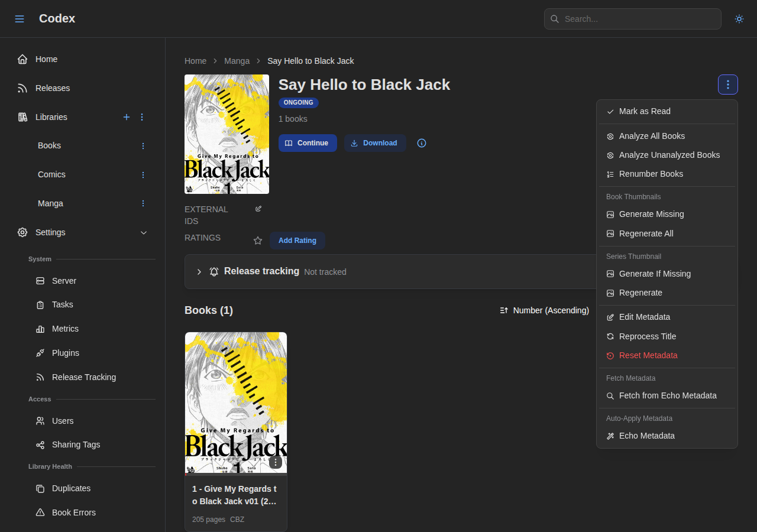This screenshot has height=532, width=757.
Task: Choose Fetch from Echo Metadata
Action: (667, 395)
